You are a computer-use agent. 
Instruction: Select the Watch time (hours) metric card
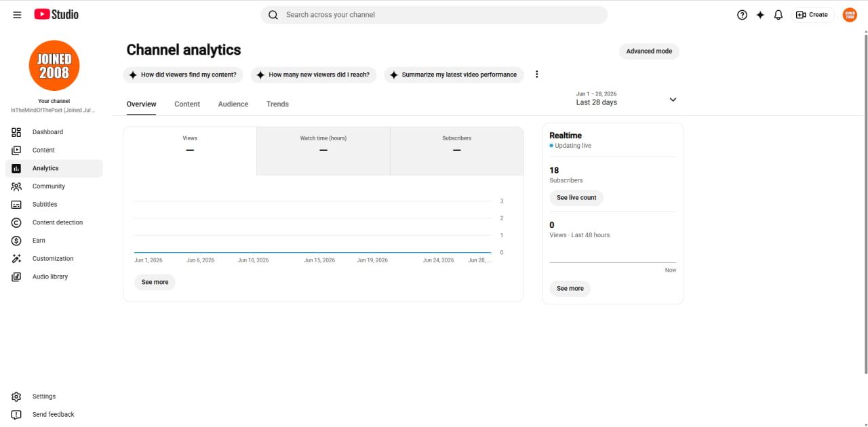(323, 151)
